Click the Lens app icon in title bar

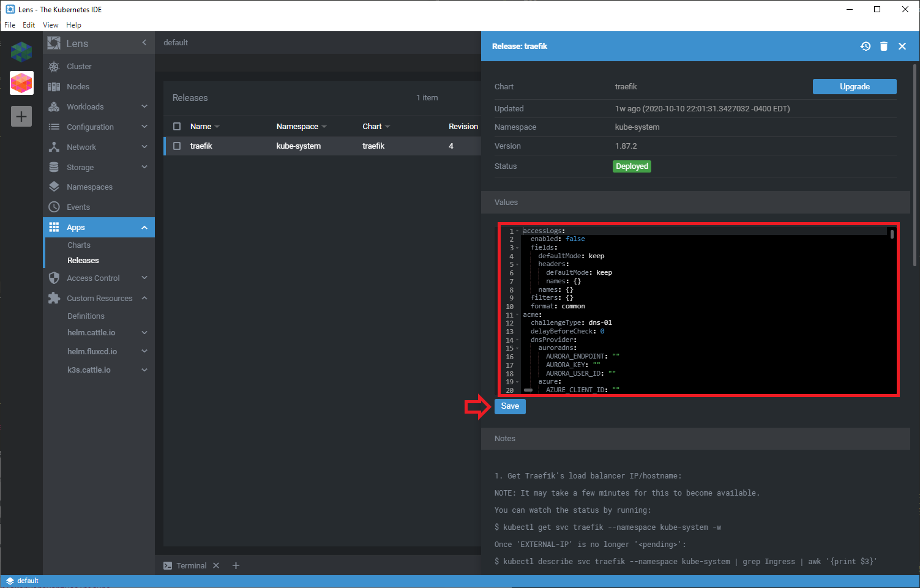[x=10, y=9]
